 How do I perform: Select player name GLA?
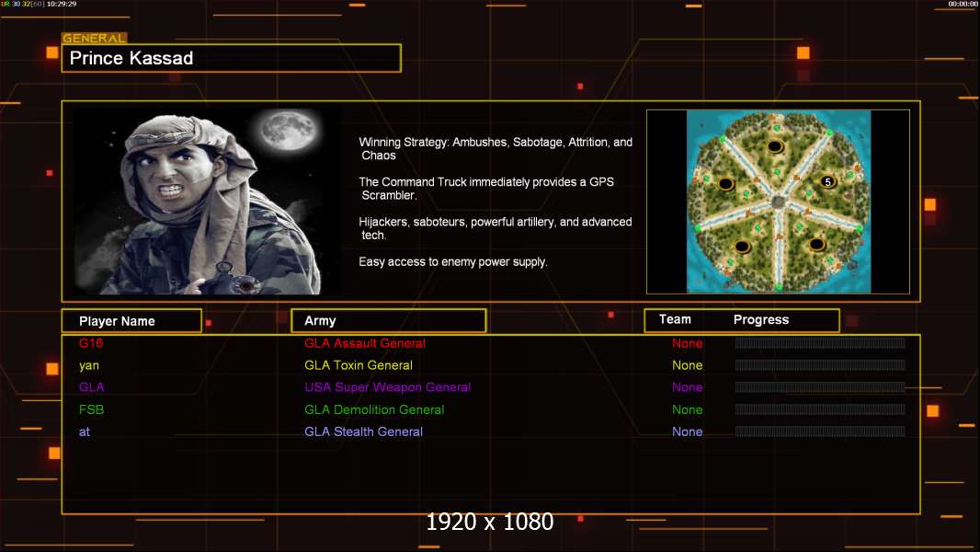(x=91, y=387)
